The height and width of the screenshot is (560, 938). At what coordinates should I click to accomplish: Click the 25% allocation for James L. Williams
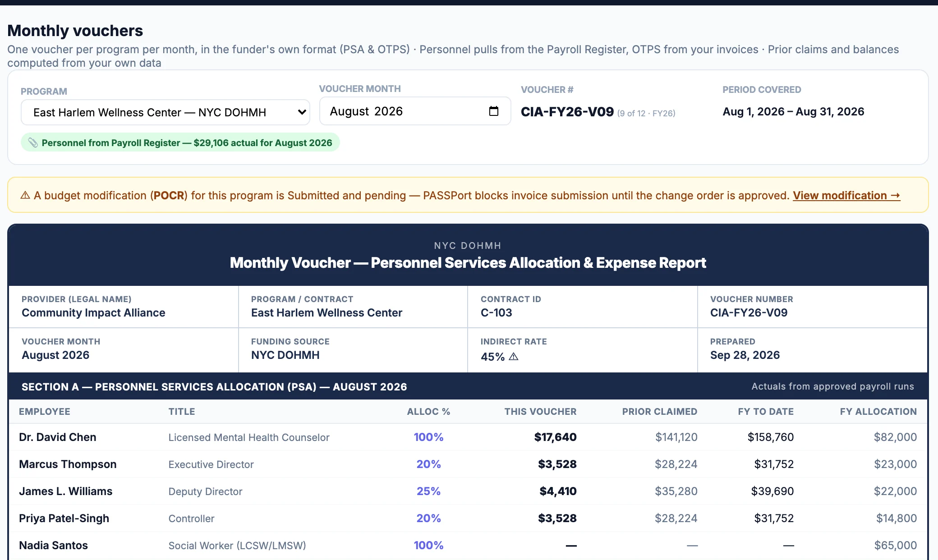(x=428, y=491)
